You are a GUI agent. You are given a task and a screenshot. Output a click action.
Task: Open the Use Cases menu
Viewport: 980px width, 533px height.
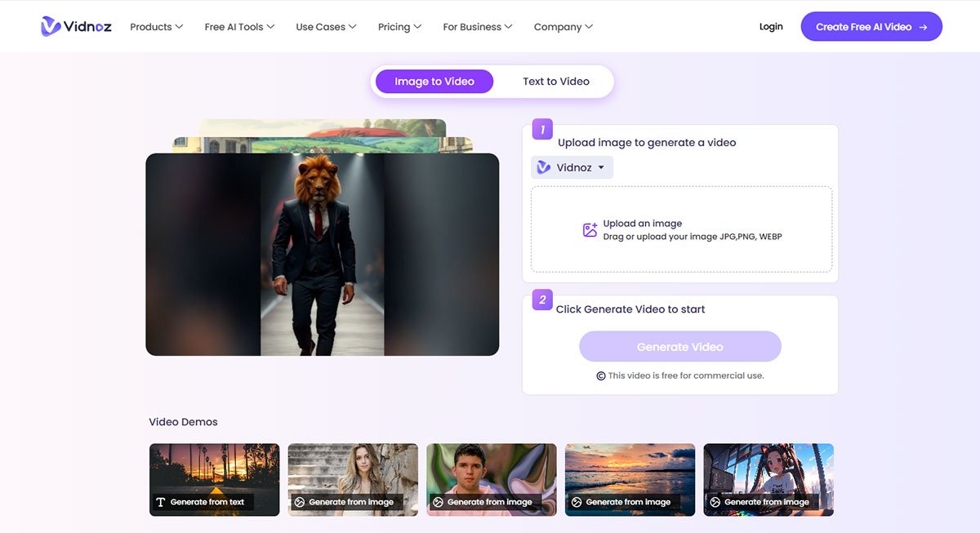(326, 27)
